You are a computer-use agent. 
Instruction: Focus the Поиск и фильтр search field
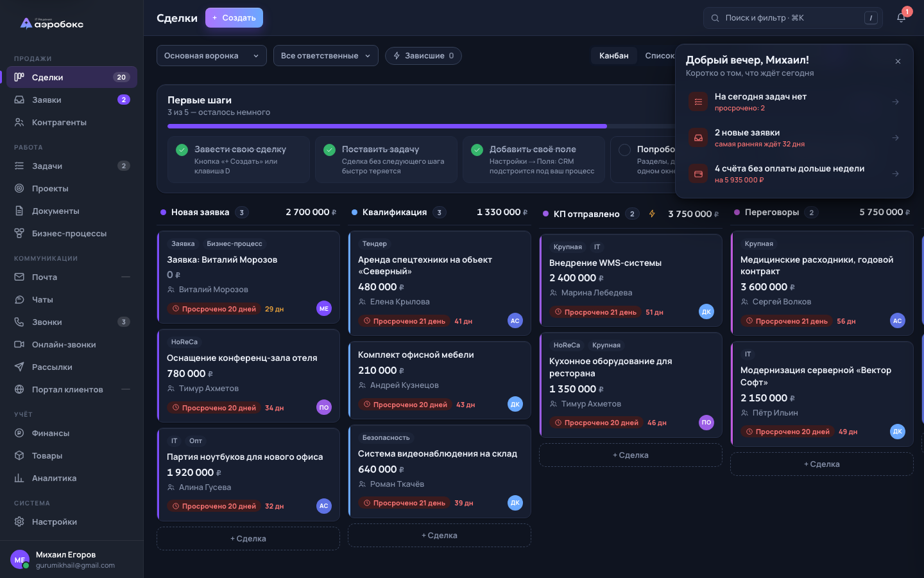click(x=793, y=18)
